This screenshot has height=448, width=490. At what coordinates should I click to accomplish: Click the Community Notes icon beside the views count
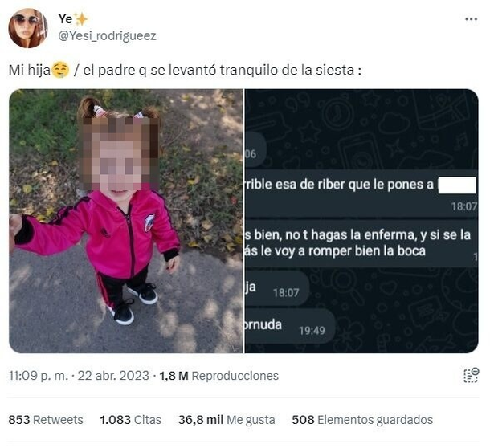[471, 375]
